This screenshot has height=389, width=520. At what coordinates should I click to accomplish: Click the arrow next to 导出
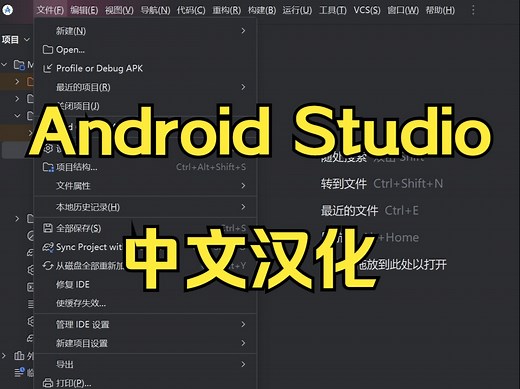(x=243, y=364)
